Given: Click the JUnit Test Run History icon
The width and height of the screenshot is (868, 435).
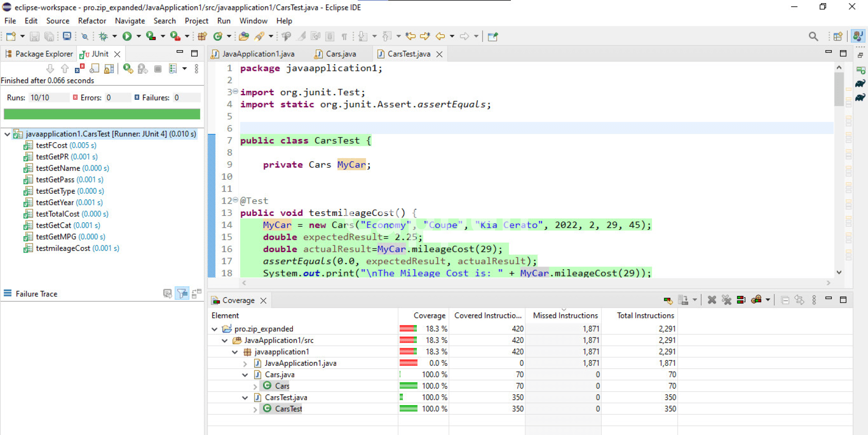Looking at the screenshot, I should (x=173, y=69).
